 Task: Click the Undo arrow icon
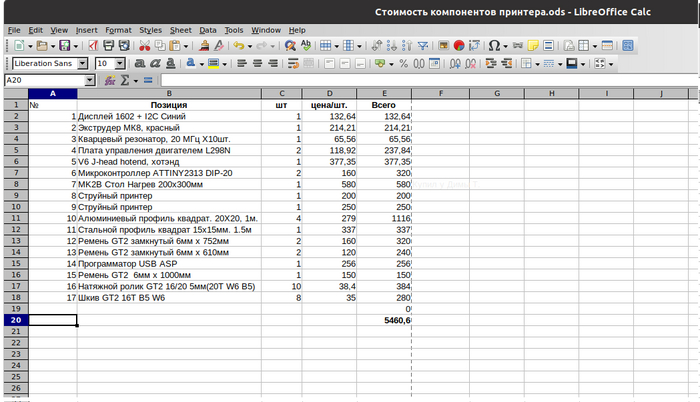click(238, 46)
